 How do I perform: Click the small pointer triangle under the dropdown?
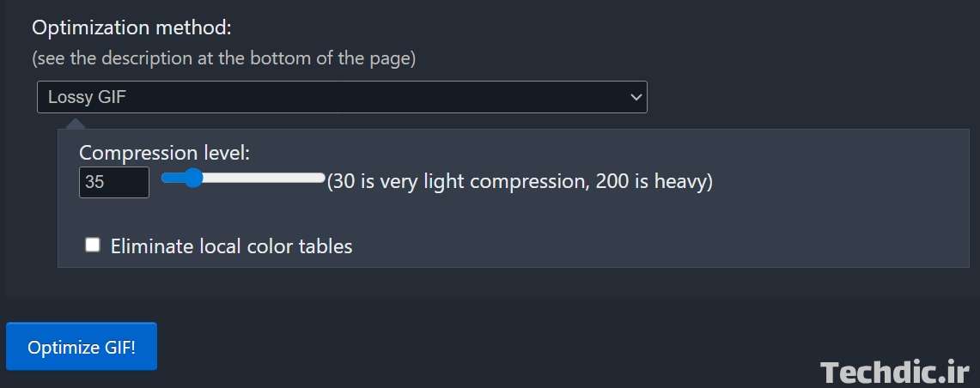tap(76, 123)
